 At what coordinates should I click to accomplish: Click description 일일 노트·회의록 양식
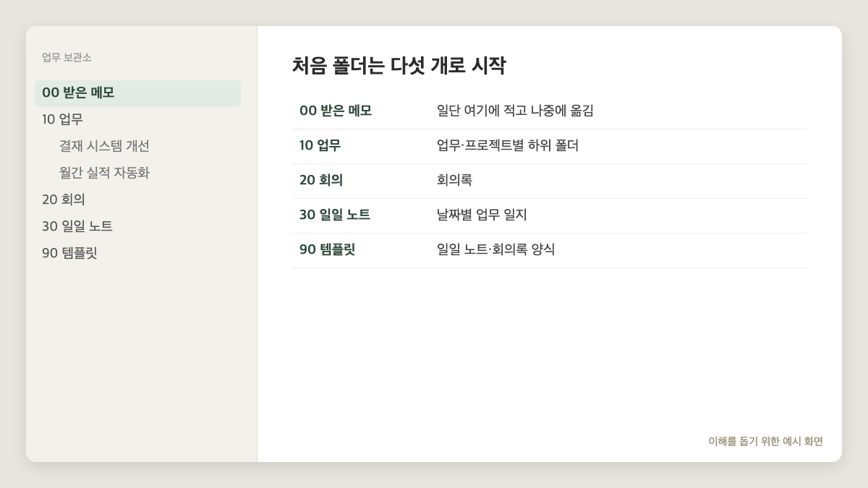coord(496,250)
